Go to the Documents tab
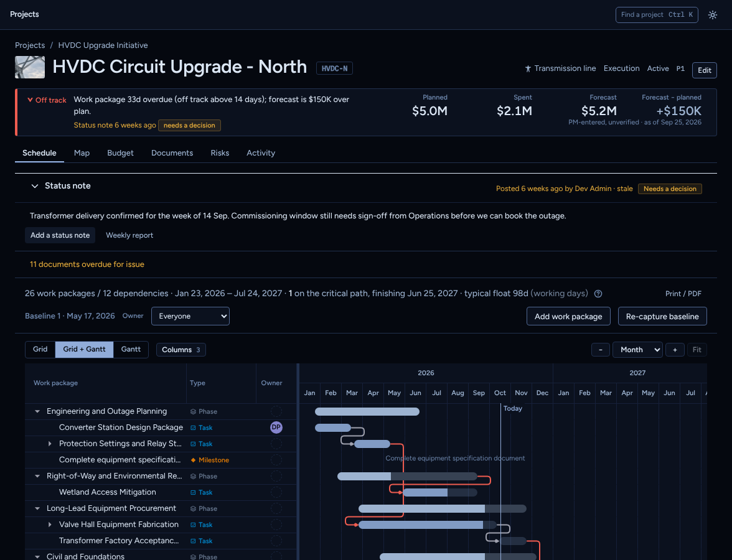Viewport: 732px width, 560px height. [172, 153]
